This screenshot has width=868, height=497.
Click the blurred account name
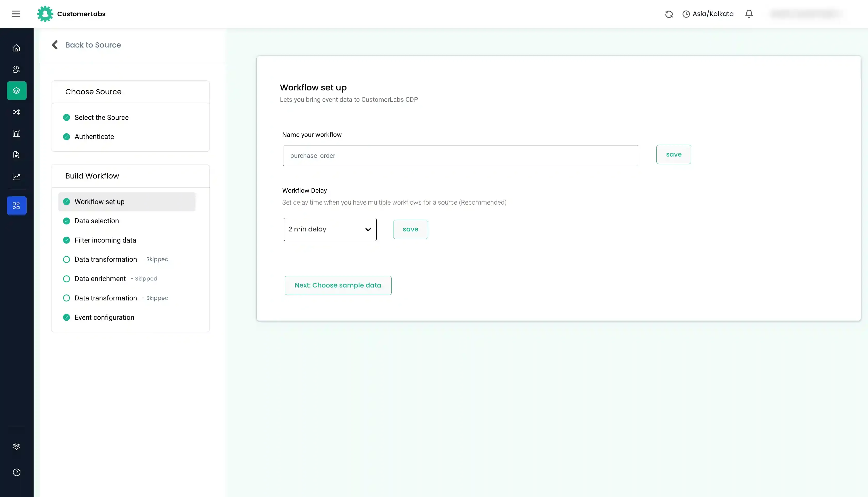click(x=806, y=14)
